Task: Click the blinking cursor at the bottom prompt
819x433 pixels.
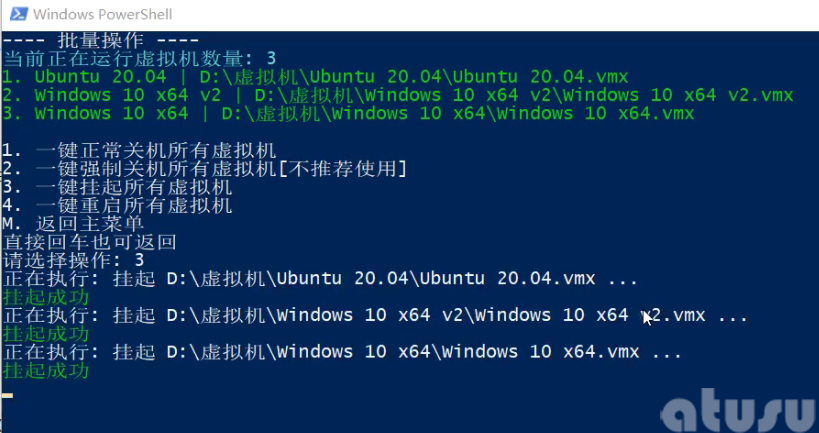Action: pyautogui.click(x=8, y=395)
